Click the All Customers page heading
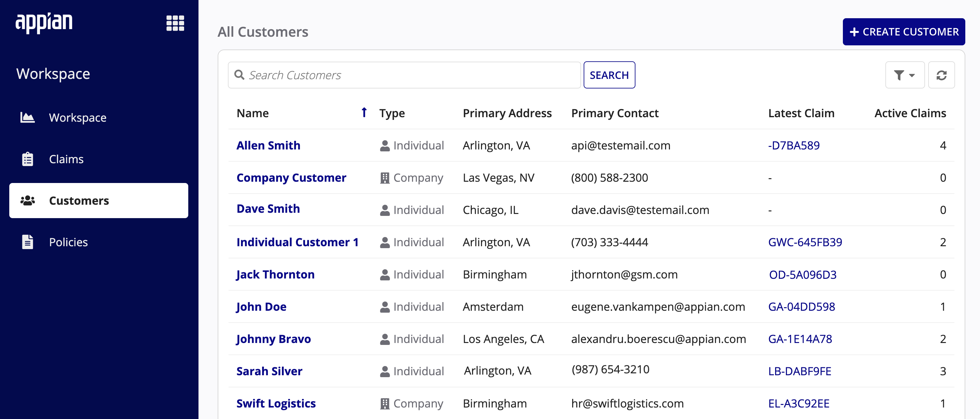The height and width of the screenshot is (419, 980). click(262, 32)
